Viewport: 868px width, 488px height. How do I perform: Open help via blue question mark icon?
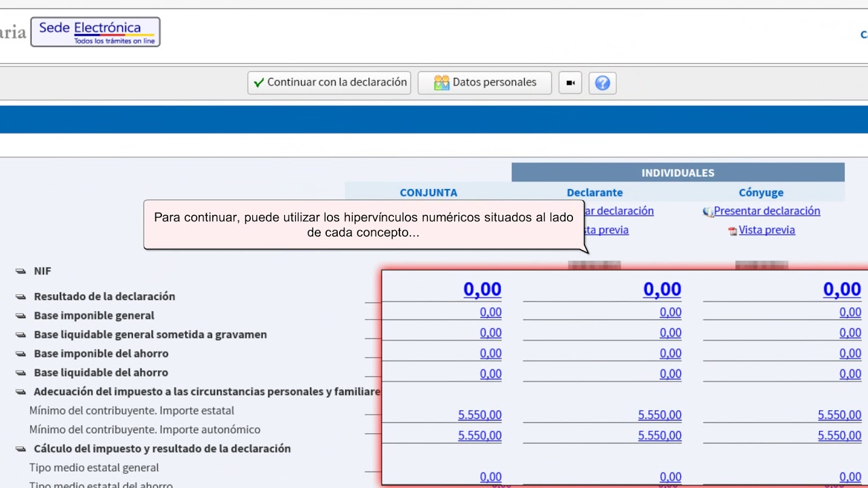pos(602,83)
